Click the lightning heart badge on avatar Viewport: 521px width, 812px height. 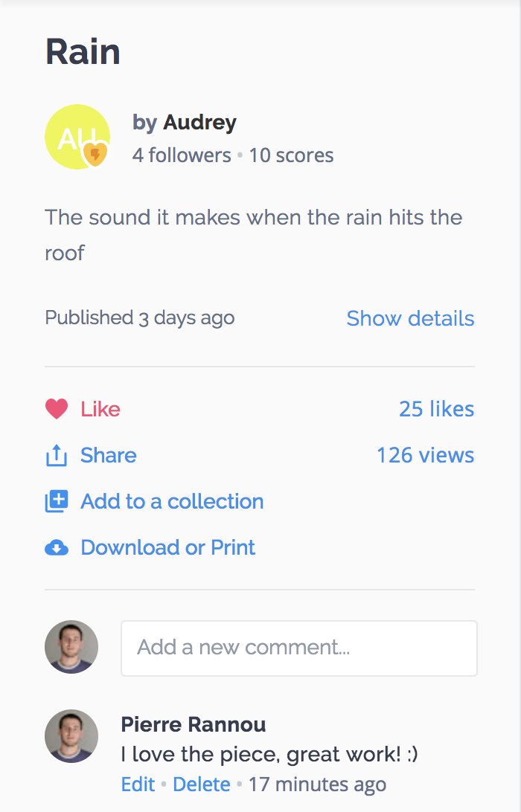(95, 154)
